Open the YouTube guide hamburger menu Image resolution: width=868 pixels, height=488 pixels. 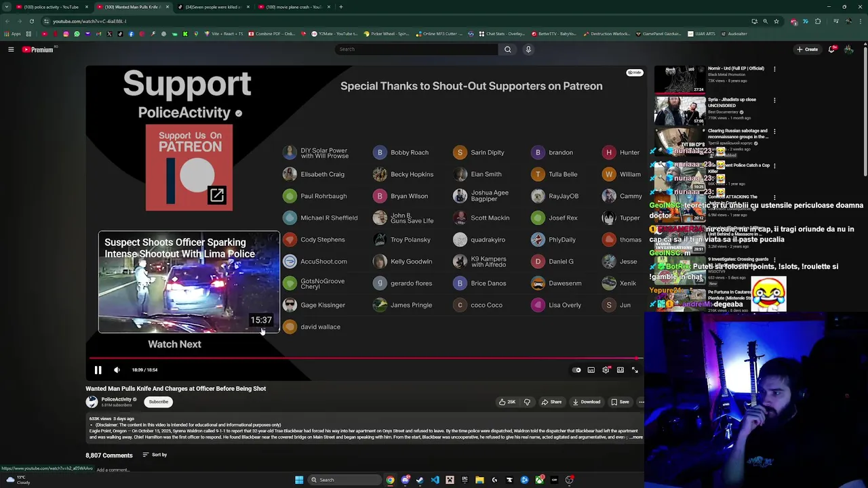click(x=11, y=49)
